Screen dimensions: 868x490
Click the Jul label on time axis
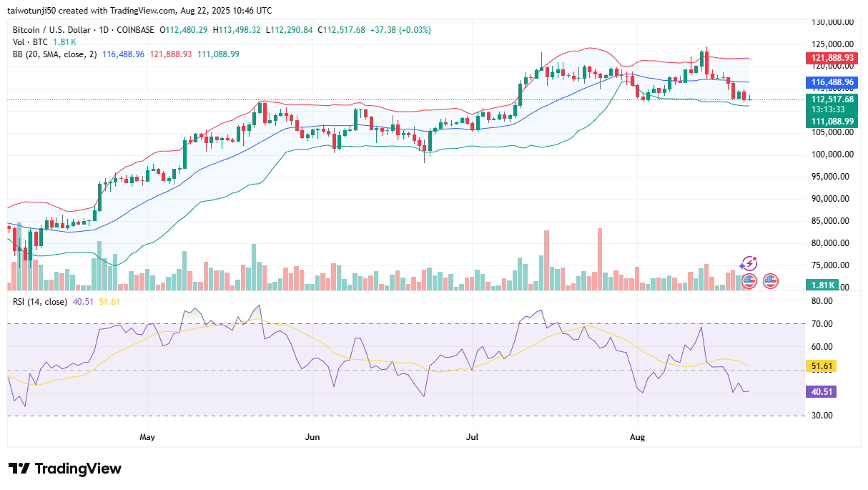click(472, 436)
